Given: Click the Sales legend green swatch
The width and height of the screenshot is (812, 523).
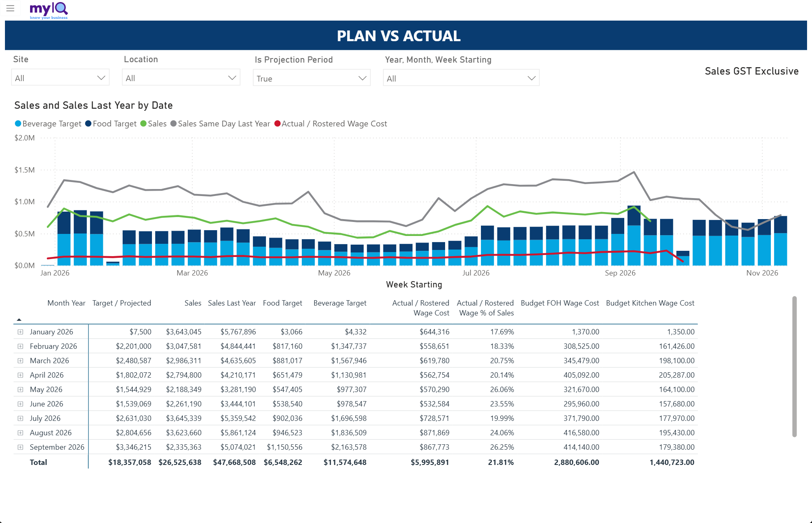Looking at the screenshot, I should pyautogui.click(x=143, y=124).
